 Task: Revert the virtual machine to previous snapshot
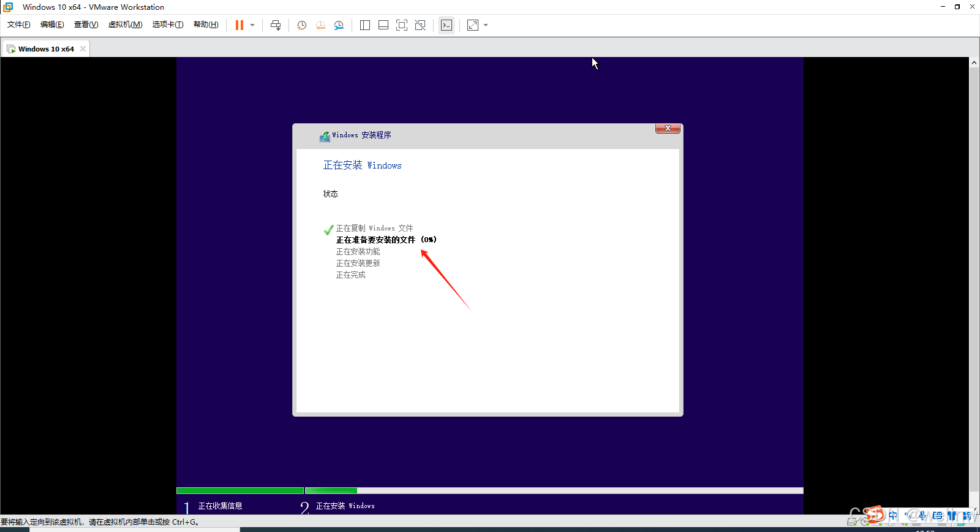[320, 25]
